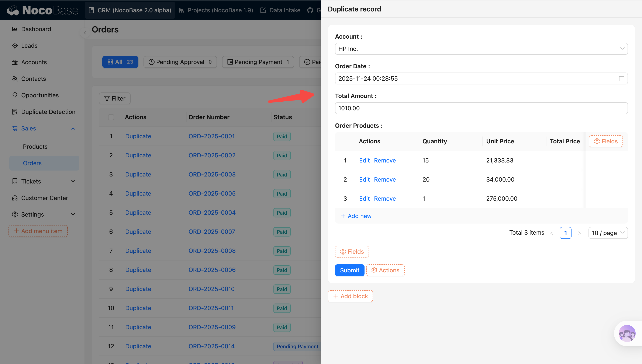Click the Total Amount input field
The width and height of the screenshot is (642, 364).
click(x=481, y=108)
